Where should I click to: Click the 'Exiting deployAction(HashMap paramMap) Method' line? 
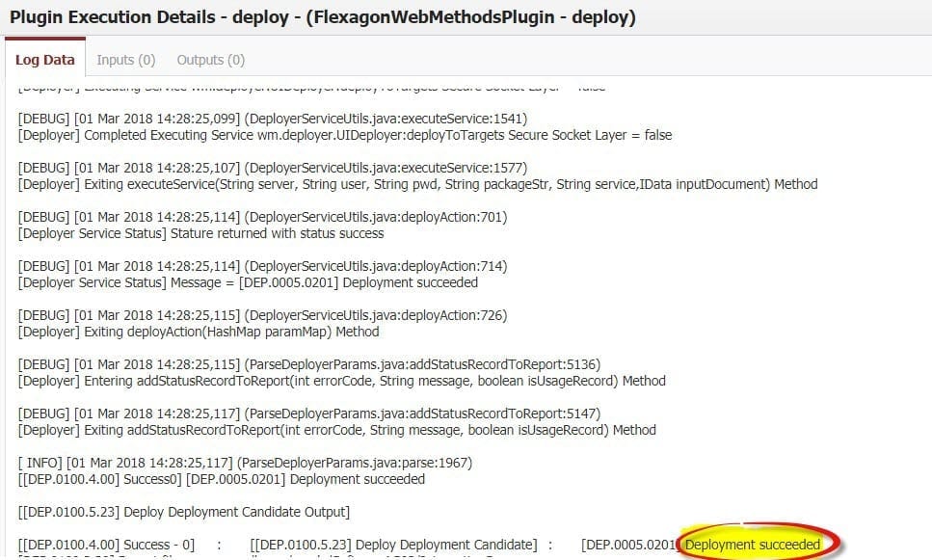[199, 332]
